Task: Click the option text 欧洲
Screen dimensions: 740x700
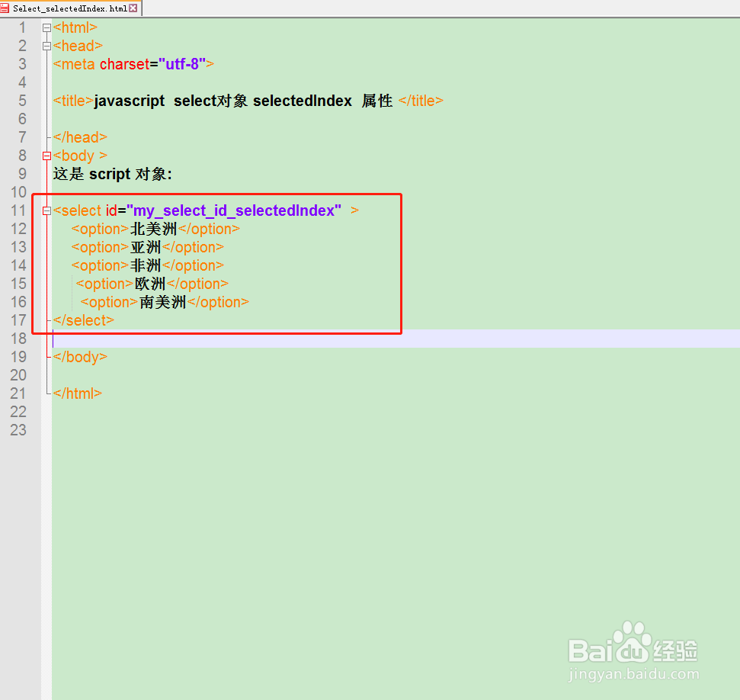Action: coord(150,284)
